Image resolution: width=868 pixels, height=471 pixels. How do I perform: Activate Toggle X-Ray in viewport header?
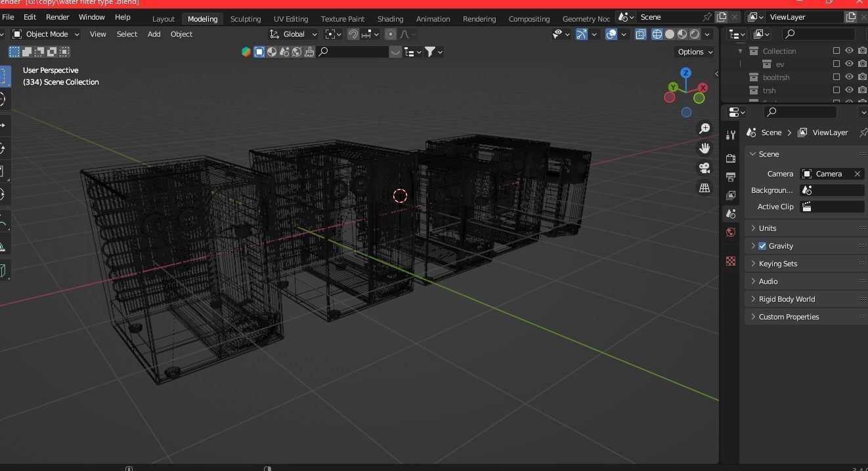click(640, 34)
